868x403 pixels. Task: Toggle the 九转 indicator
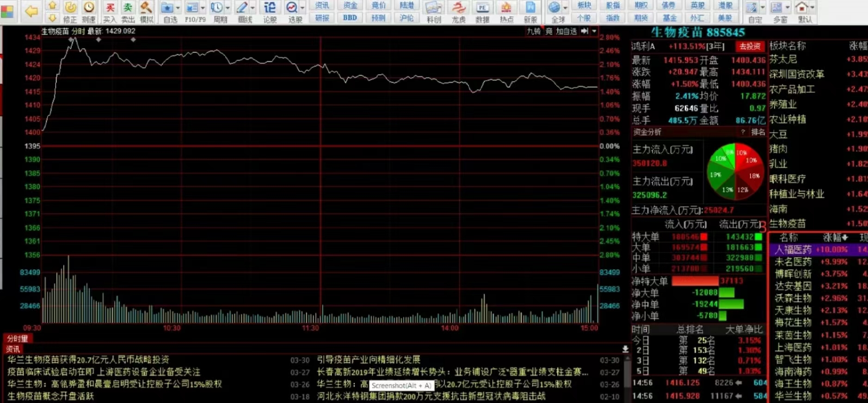click(534, 31)
